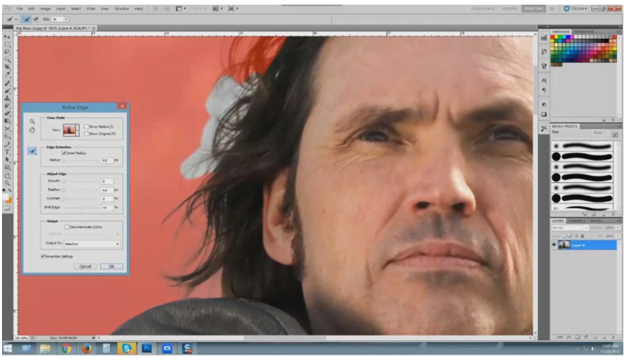Click the Cancel button in Refine Edge

coord(85,266)
